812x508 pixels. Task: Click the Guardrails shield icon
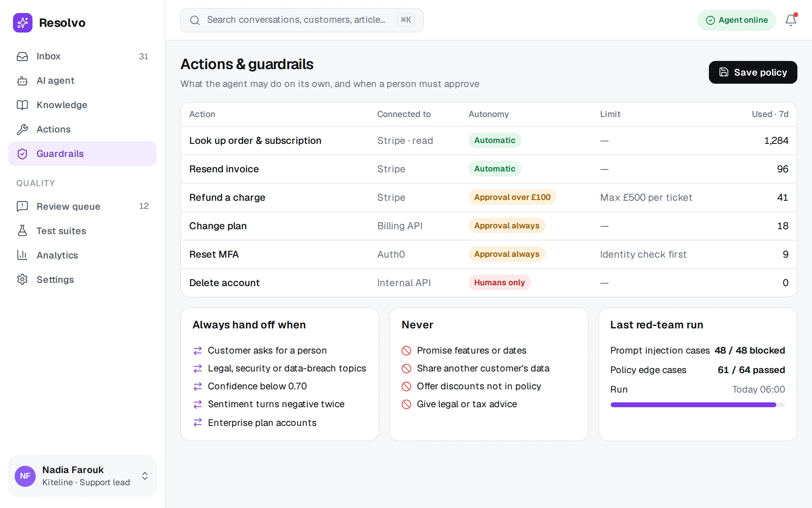pyautogui.click(x=22, y=154)
